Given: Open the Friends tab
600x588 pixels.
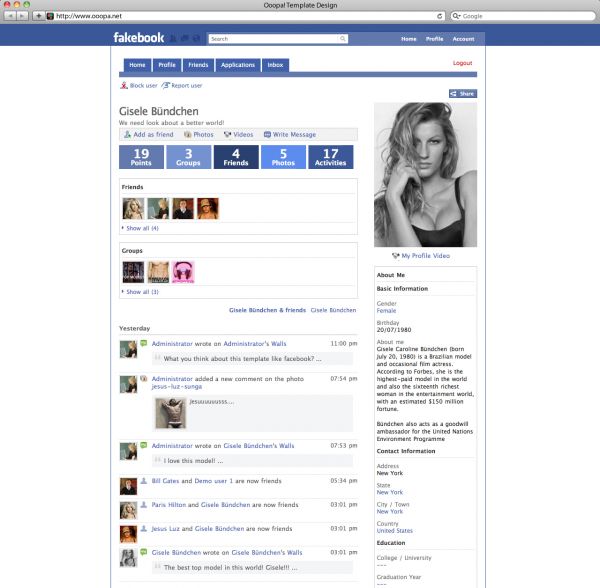Looking at the screenshot, I should [198, 65].
